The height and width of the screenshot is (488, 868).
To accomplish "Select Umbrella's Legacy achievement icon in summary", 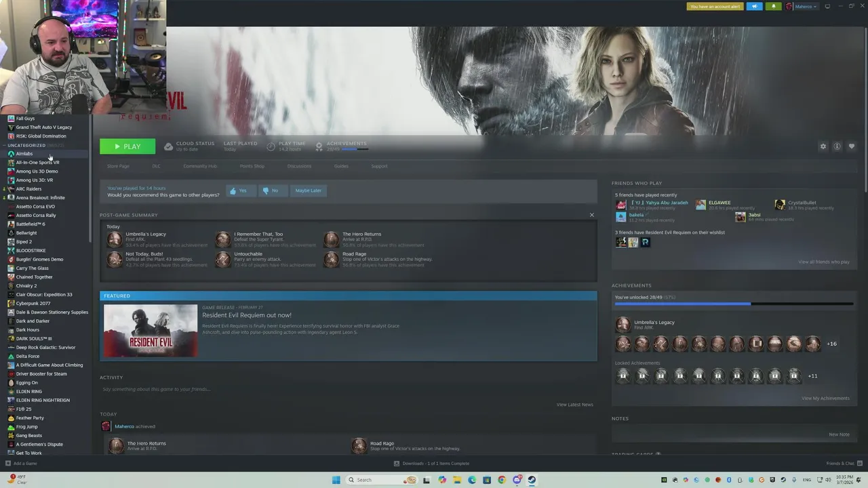I will pos(115,239).
